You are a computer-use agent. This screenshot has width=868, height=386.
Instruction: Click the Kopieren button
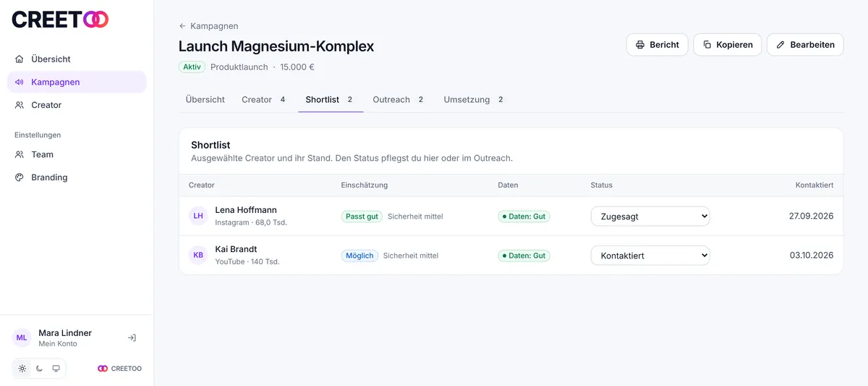[727, 45]
